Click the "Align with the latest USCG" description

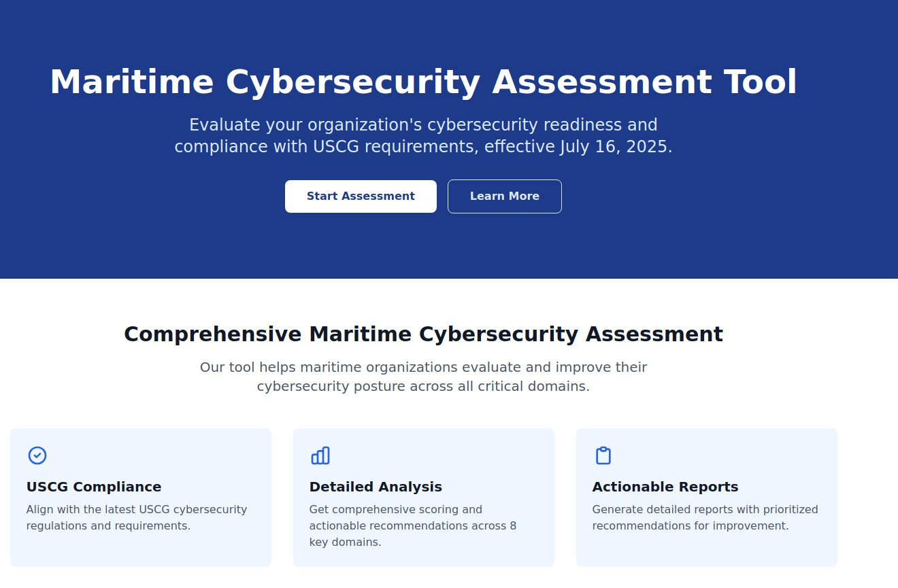pos(136,517)
